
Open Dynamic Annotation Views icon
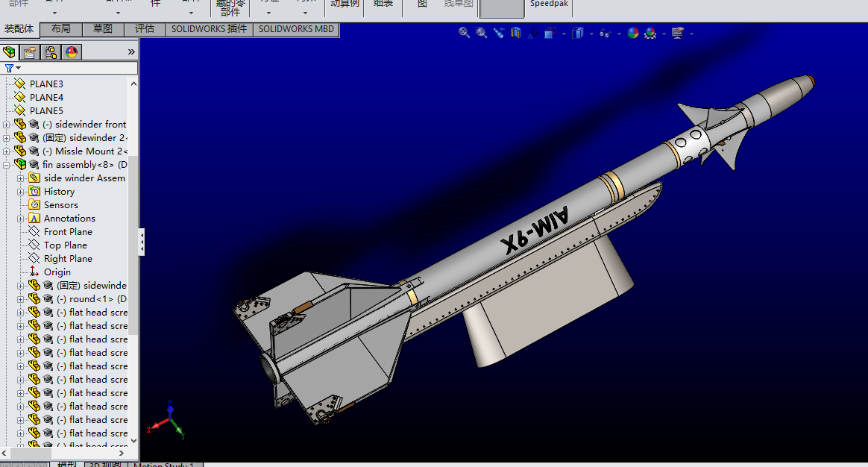coord(533,34)
